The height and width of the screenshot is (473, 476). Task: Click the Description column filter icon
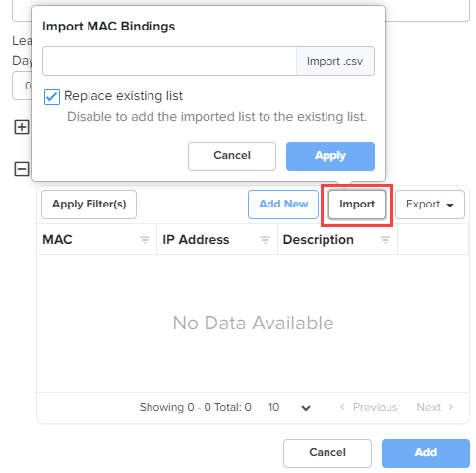[x=386, y=240]
